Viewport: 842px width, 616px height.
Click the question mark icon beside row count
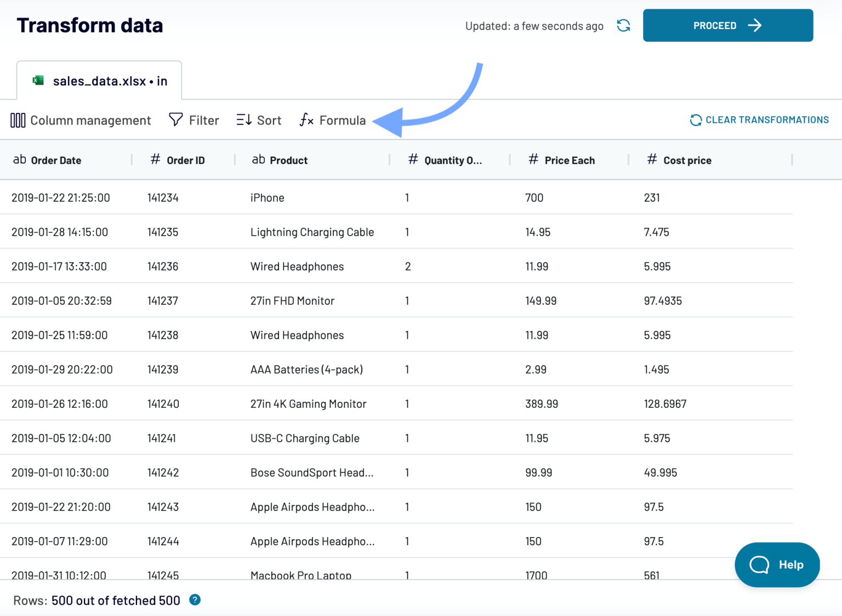(x=195, y=600)
